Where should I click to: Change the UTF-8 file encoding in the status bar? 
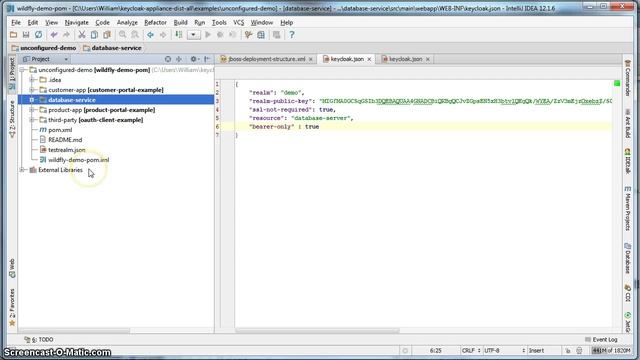(504, 351)
